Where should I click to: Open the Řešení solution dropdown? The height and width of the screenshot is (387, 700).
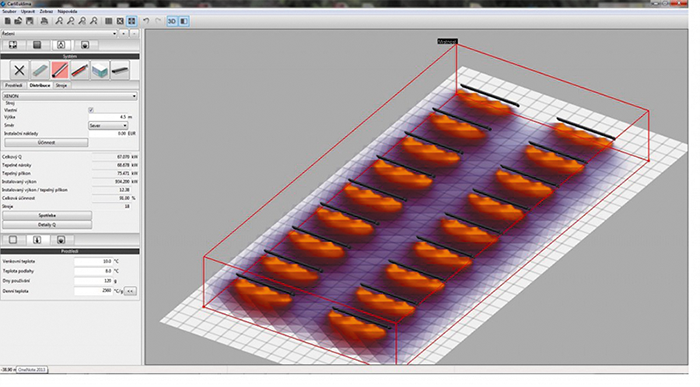click(x=59, y=33)
